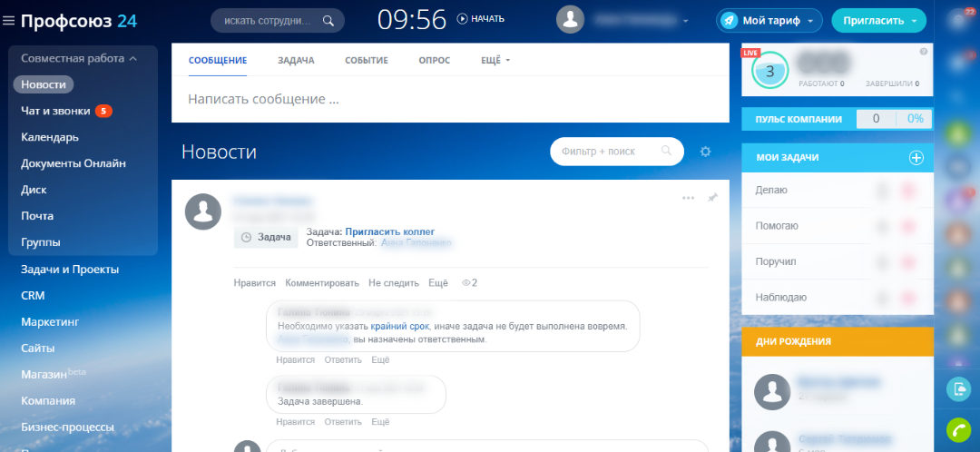Pin the post using the pin icon
Viewport: 980px width, 452px height.
pos(712,198)
